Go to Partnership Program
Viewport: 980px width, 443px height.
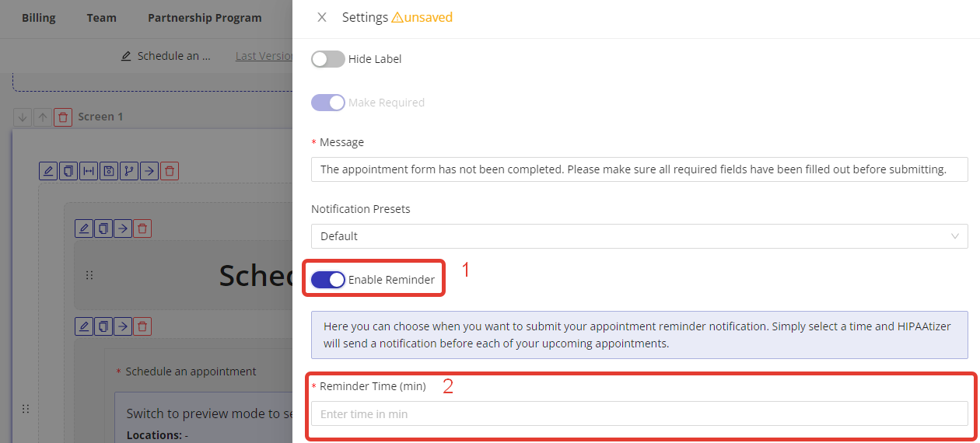(x=205, y=18)
